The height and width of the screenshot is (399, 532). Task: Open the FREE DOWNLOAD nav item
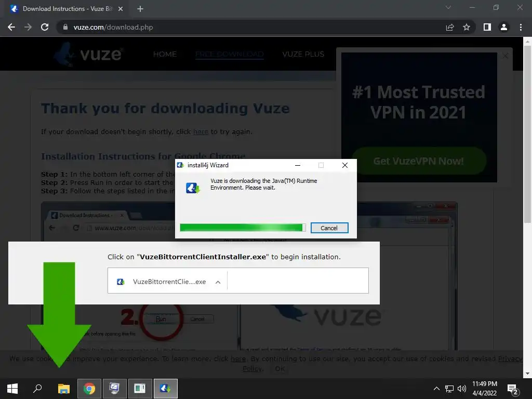point(229,54)
